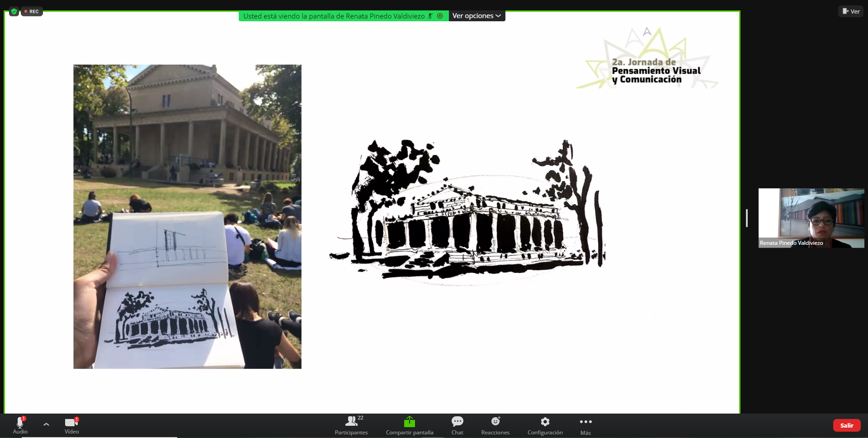Image resolution: width=868 pixels, height=438 pixels.
Task: Open the Más three-dots menu
Action: pyautogui.click(x=585, y=425)
